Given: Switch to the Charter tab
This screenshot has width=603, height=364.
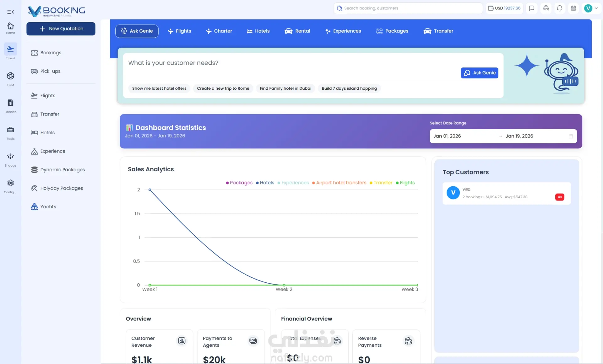Looking at the screenshot, I should [219, 31].
